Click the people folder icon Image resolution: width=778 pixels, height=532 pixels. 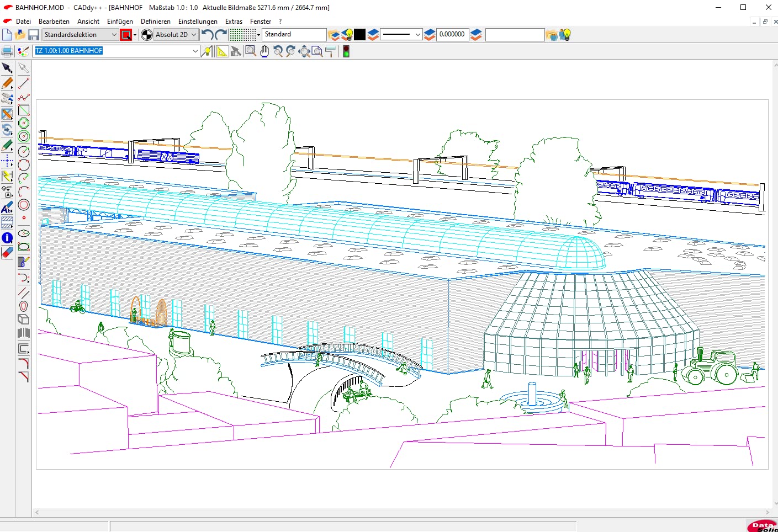pos(551,35)
